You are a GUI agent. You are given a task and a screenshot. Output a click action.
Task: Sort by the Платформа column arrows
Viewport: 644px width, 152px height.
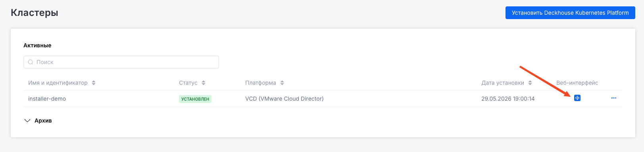point(282,83)
